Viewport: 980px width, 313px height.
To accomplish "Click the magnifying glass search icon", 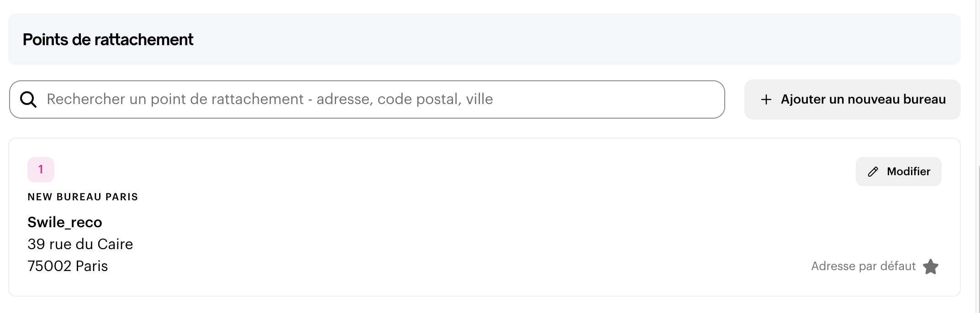I will click(x=28, y=99).
